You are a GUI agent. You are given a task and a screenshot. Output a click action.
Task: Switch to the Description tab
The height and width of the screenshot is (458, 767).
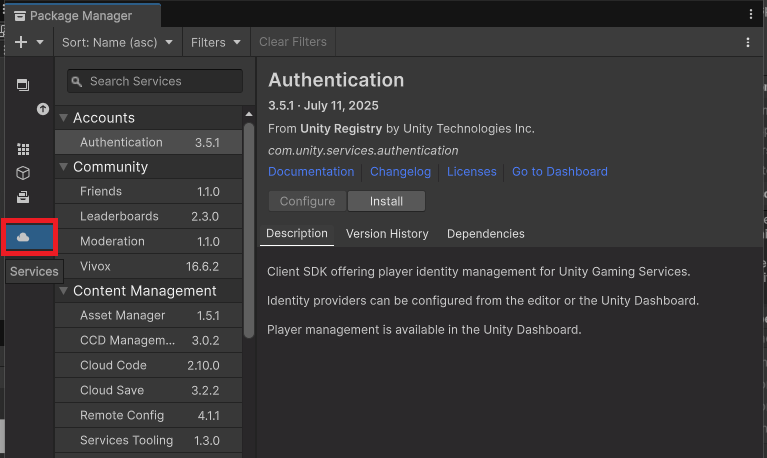(x=297, y=234)
